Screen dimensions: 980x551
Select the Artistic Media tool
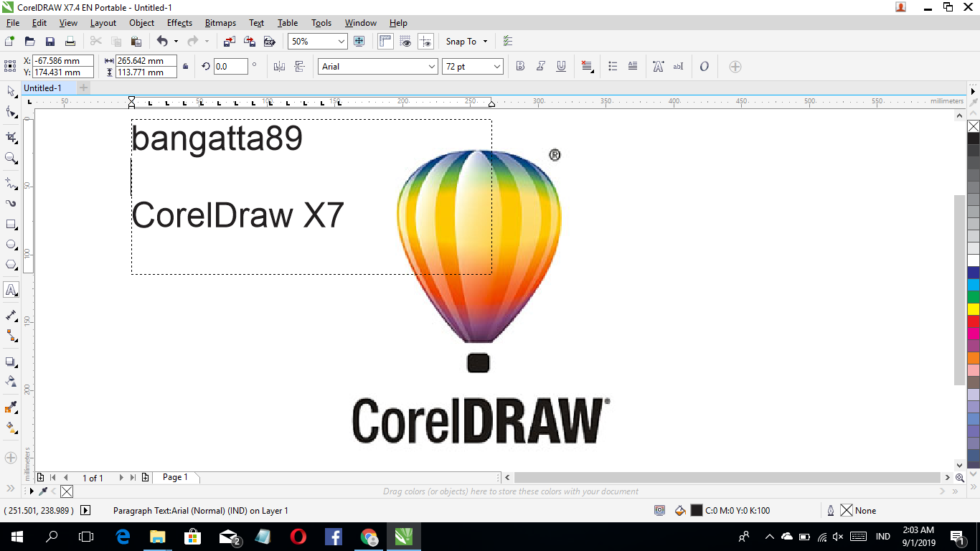[x=11, y=203]
